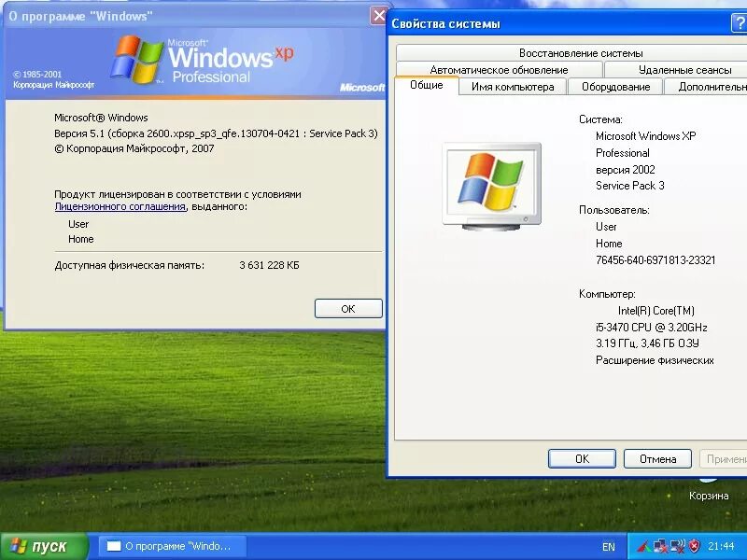Click the 3.19 ГГц, 3,46 ГБ ОЗУ line
Image resolution: width=747 pixels, height=560 pixels.
(x=647, y=343)
